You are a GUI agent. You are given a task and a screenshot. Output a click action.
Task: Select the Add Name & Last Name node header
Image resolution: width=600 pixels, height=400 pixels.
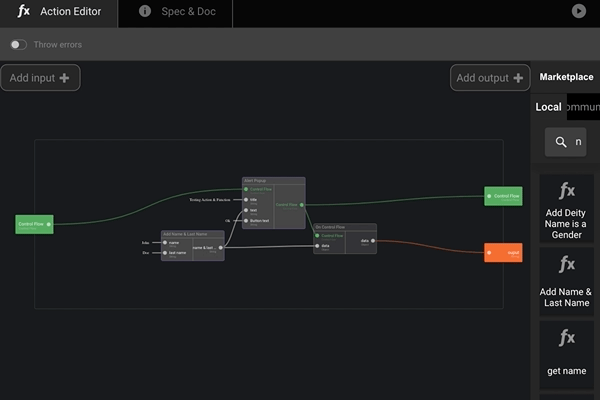tap(192, 234)
